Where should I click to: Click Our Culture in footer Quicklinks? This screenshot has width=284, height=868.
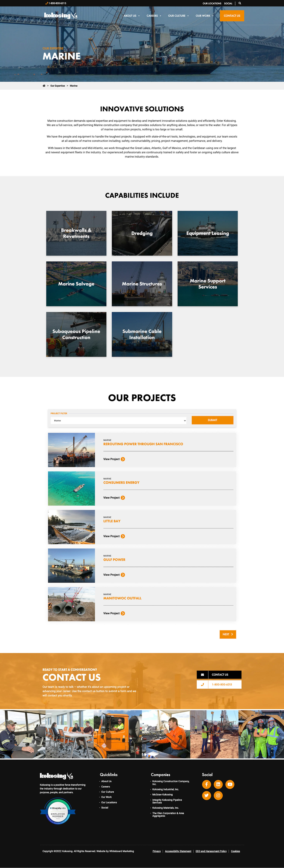(107, 792)
